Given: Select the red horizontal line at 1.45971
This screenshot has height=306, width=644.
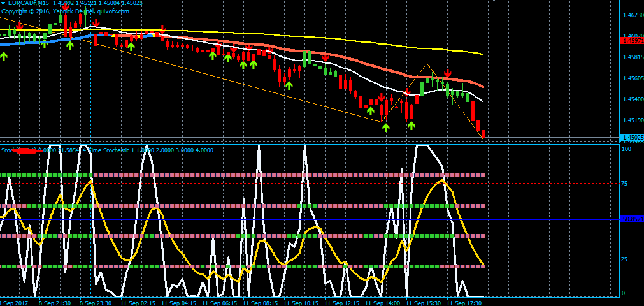Looking at the screenshot, I should point(310,41).
